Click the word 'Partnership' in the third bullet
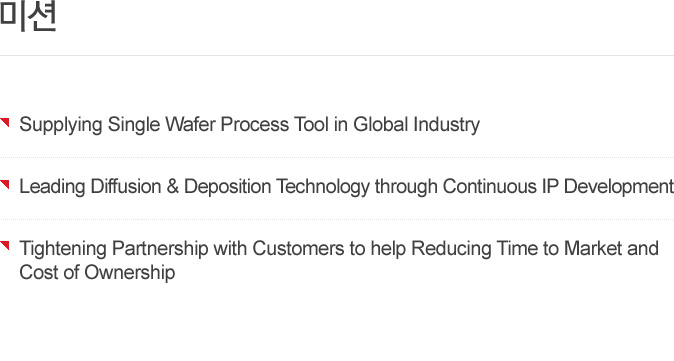Screen dimensions: 674x361 click(x=160, y=249)
